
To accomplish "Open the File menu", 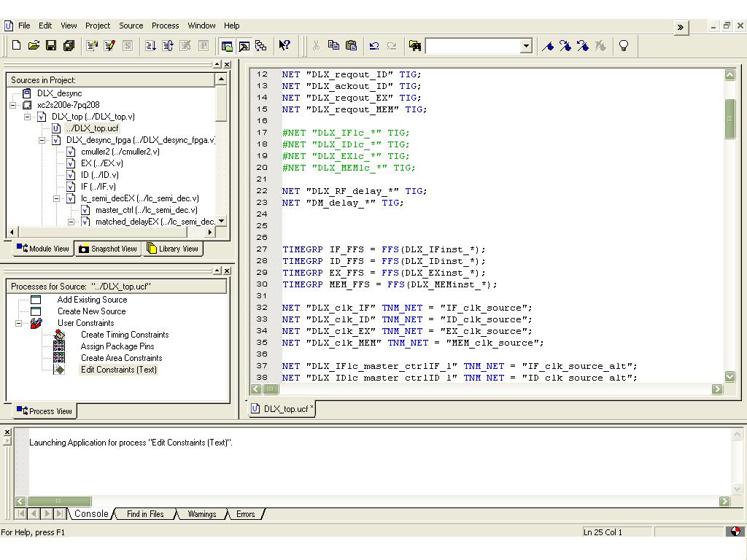I will (x=24, y=26).
